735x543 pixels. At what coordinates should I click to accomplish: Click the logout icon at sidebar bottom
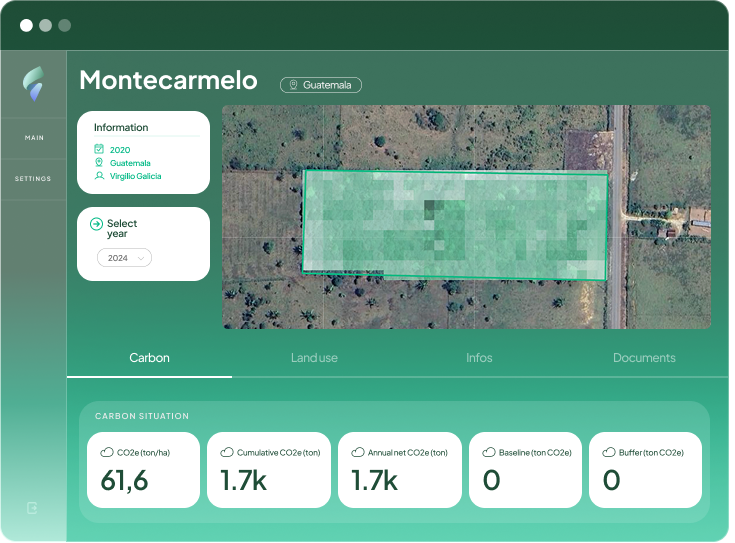click(32, 508)
